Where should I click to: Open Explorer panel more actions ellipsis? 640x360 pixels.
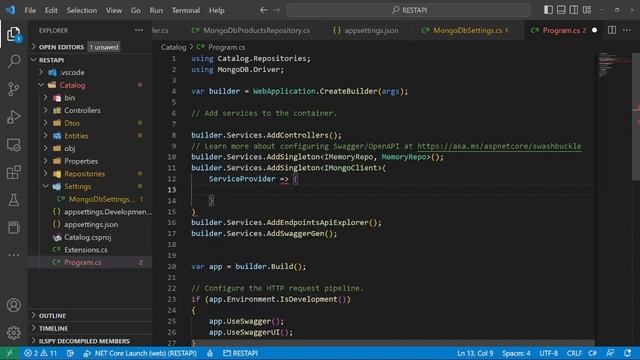pyautogui.click(x=139, y=30)
